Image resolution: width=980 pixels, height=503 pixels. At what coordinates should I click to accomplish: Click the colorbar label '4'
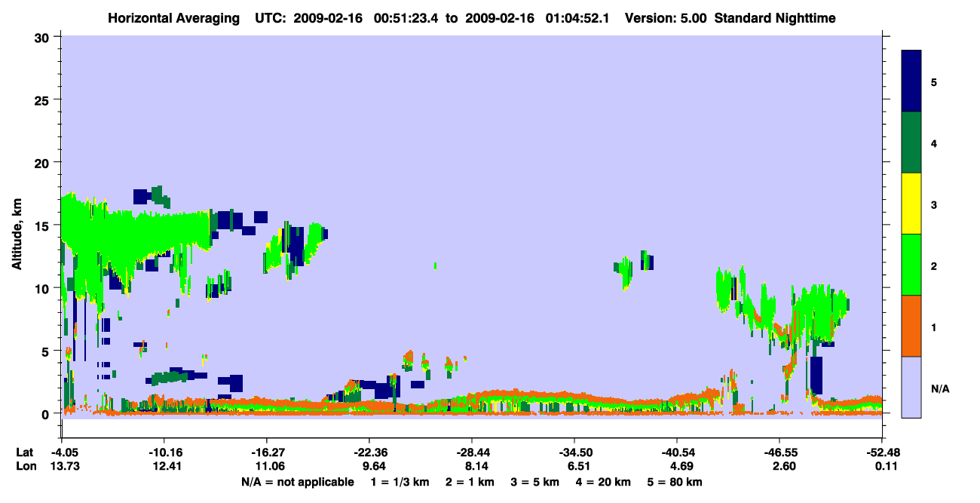(934, 143)
